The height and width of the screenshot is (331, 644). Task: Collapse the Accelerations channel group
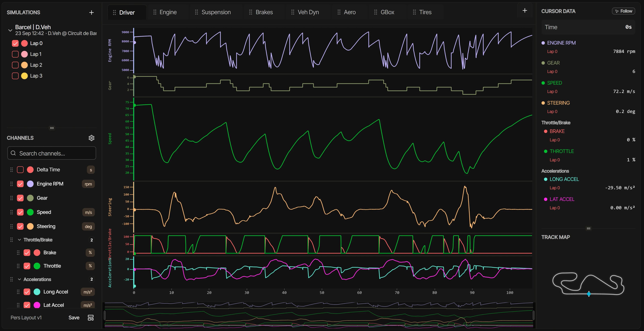[19, 279]
